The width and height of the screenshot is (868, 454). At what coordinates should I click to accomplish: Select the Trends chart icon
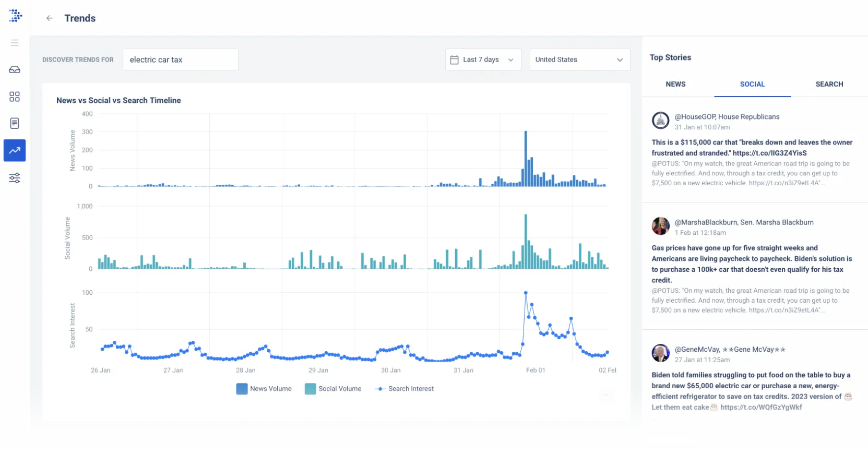pyautogui.click(x=15, y=150)
